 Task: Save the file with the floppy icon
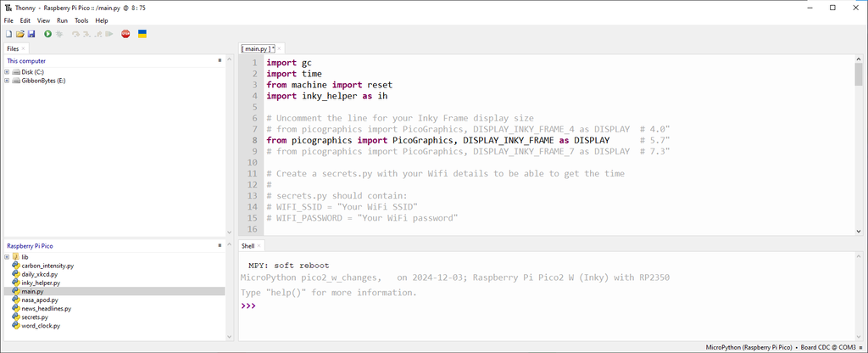(31, 34)
